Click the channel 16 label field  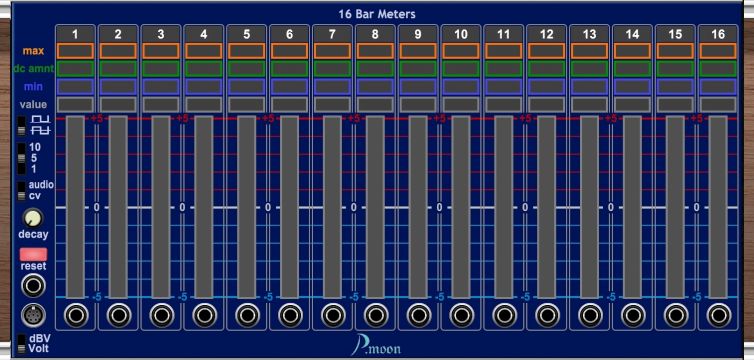pyautogui.click(x=718, y=34)
